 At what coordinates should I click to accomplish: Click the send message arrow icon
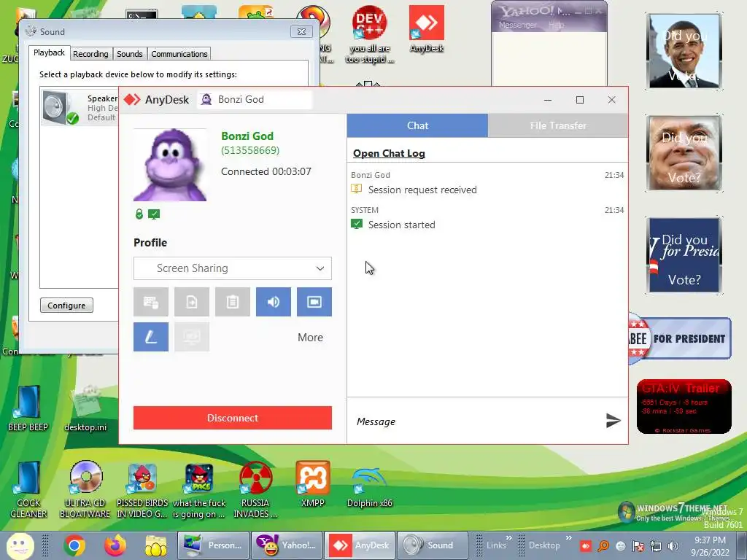[613, 421]
